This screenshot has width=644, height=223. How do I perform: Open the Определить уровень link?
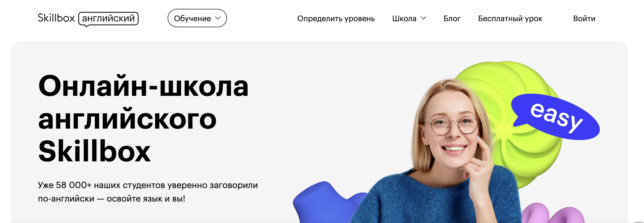click(336, 19)
